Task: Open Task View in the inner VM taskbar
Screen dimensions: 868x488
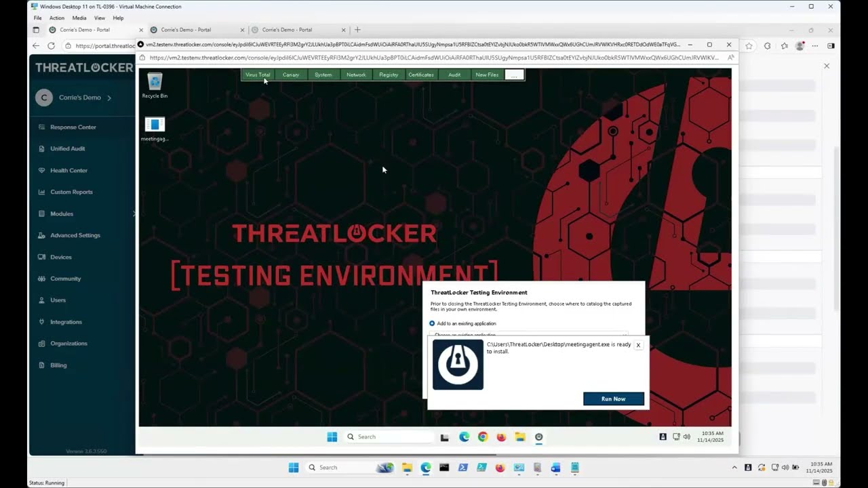Action: click(445, 437)
